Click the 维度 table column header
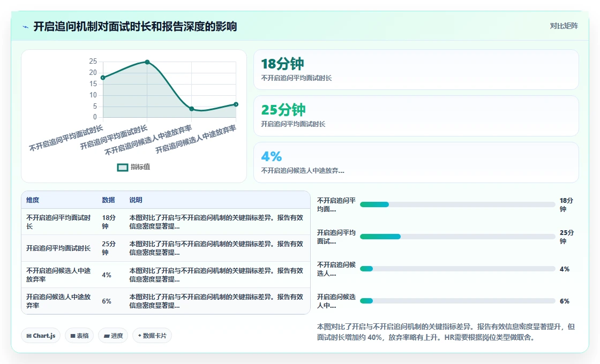 pos(33,200)
